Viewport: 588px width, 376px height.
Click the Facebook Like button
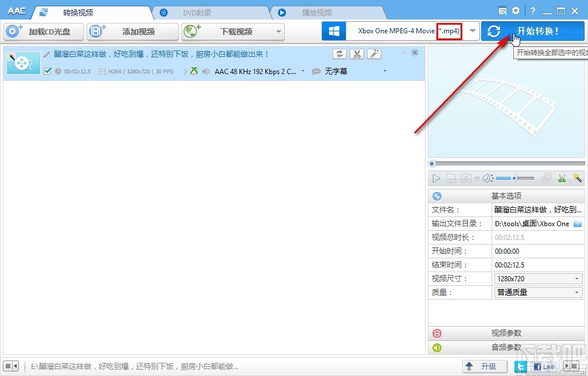pos(544,366)
